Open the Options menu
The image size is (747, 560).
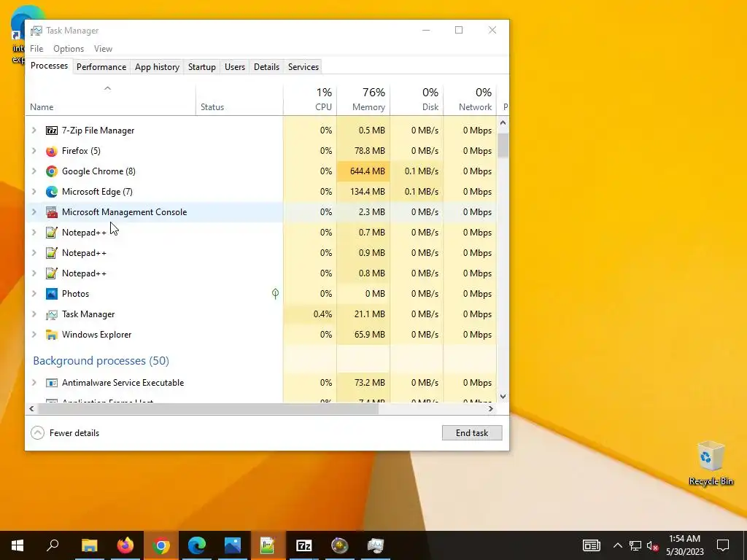[69, 49]
